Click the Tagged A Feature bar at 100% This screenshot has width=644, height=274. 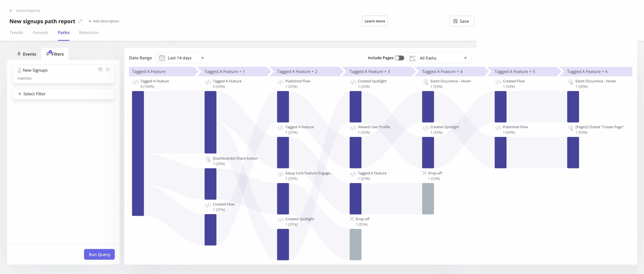[138, 153]
